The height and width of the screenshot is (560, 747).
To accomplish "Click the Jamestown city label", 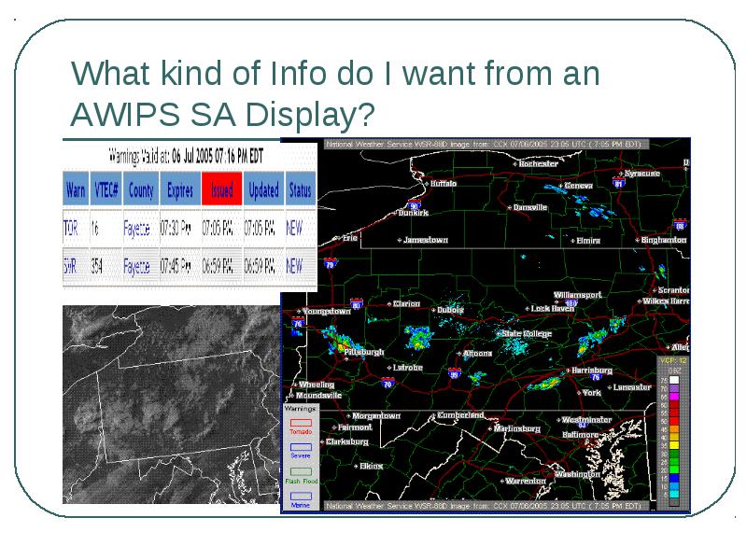I will 426,240.
